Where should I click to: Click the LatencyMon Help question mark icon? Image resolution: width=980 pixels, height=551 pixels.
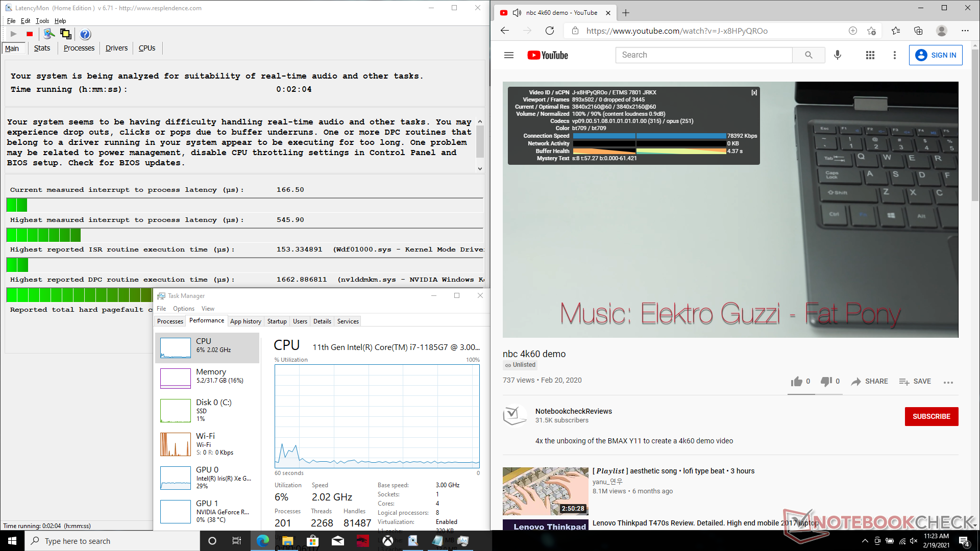85,34
